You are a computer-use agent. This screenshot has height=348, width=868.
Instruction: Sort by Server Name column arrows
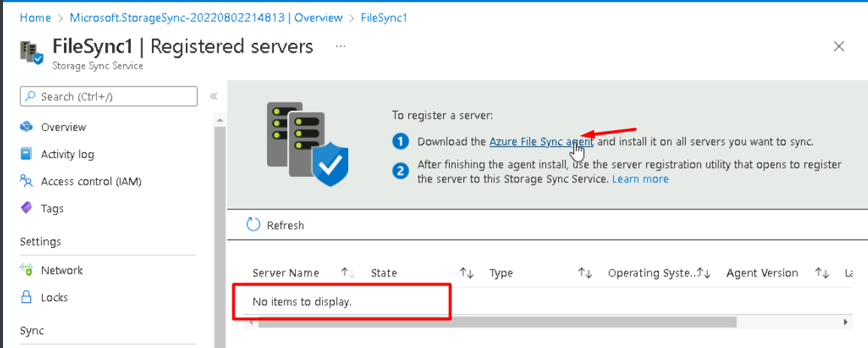click(348, 273)
